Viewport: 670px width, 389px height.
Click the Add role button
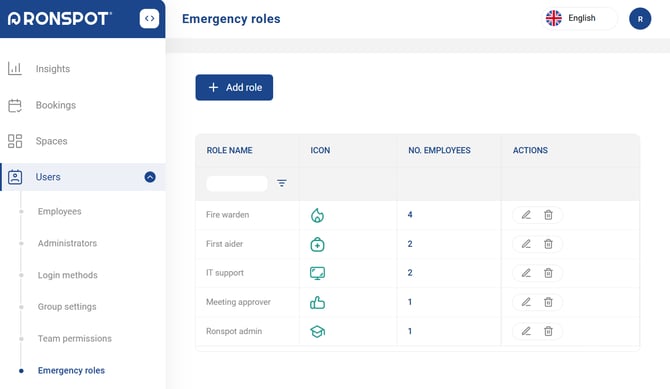pos(234,88)
